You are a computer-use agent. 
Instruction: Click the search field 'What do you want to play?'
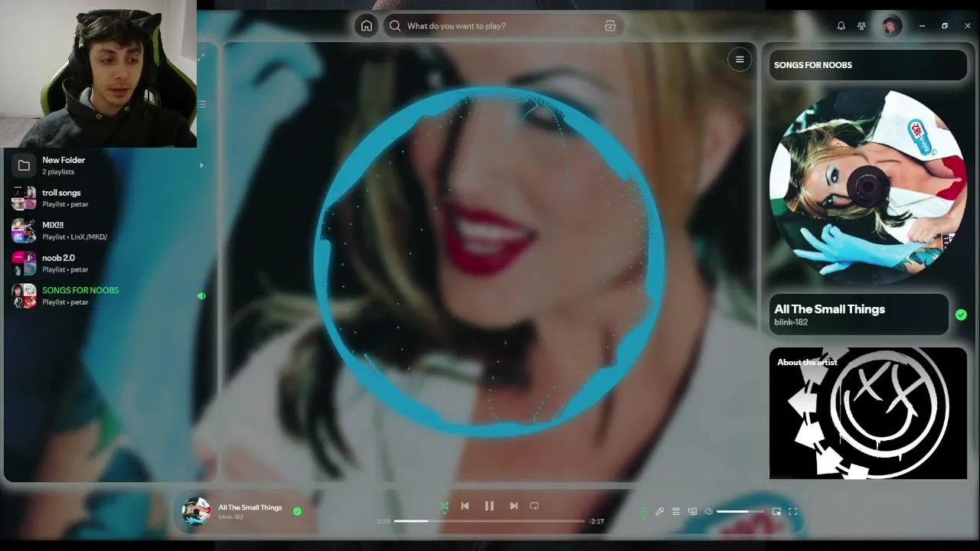502,26
